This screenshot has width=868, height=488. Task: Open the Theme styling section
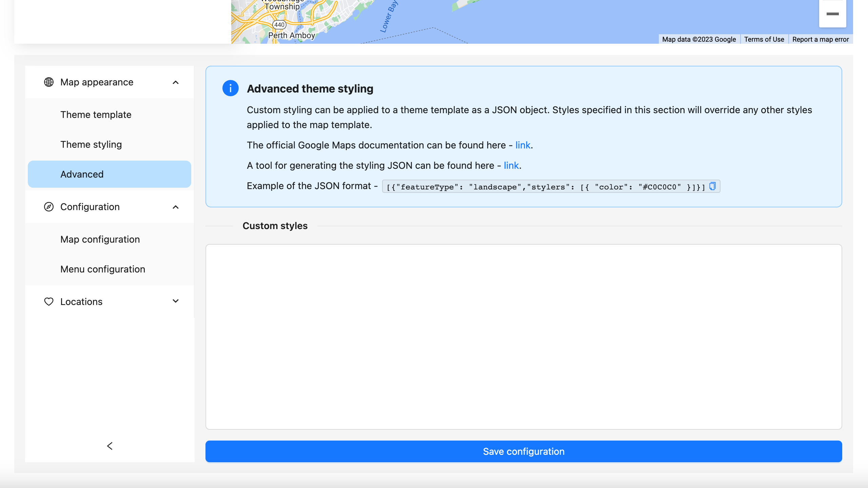[x=91, y=144]
